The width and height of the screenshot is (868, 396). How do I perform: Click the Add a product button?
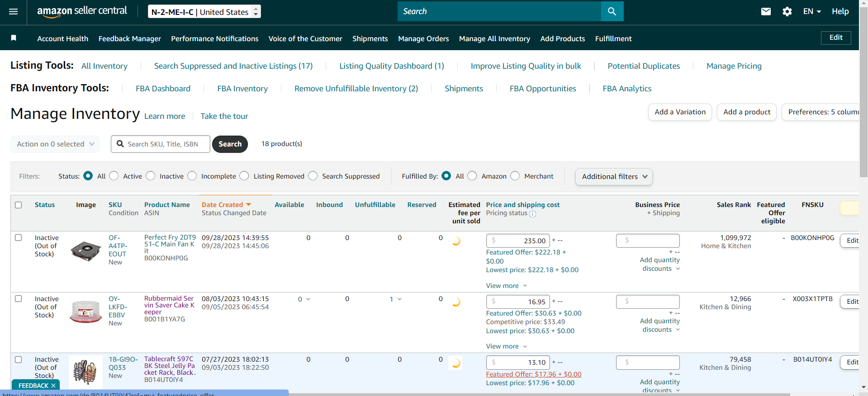(x=747, y=112)
